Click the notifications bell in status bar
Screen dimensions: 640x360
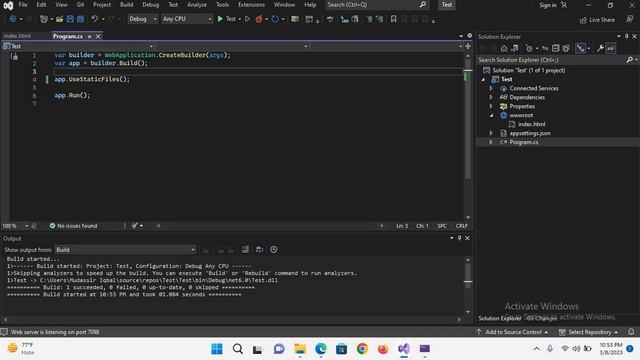click(631, 332)
